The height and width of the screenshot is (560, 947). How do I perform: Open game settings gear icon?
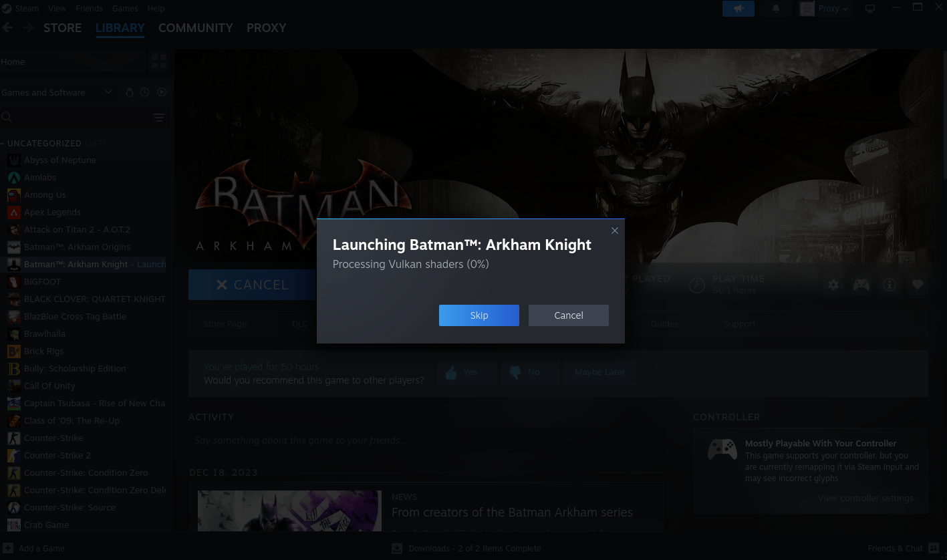pos(833,285)
